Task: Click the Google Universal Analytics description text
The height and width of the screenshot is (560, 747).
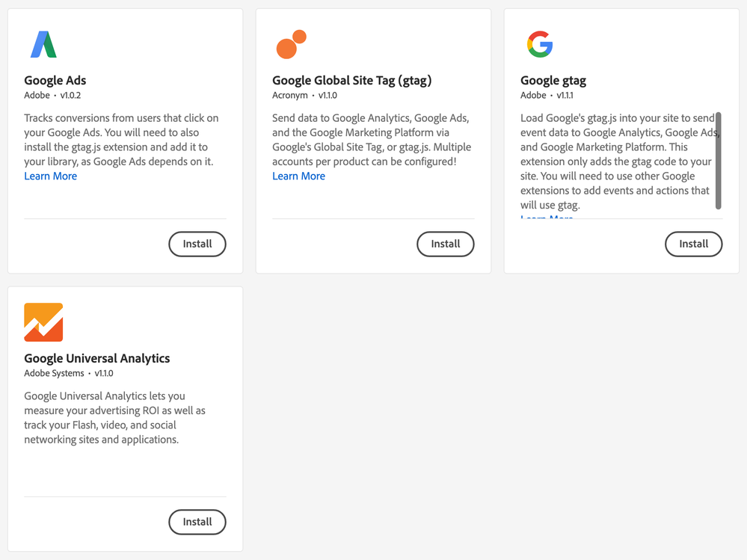Action: pyautogui.click(x=115, y=418)
